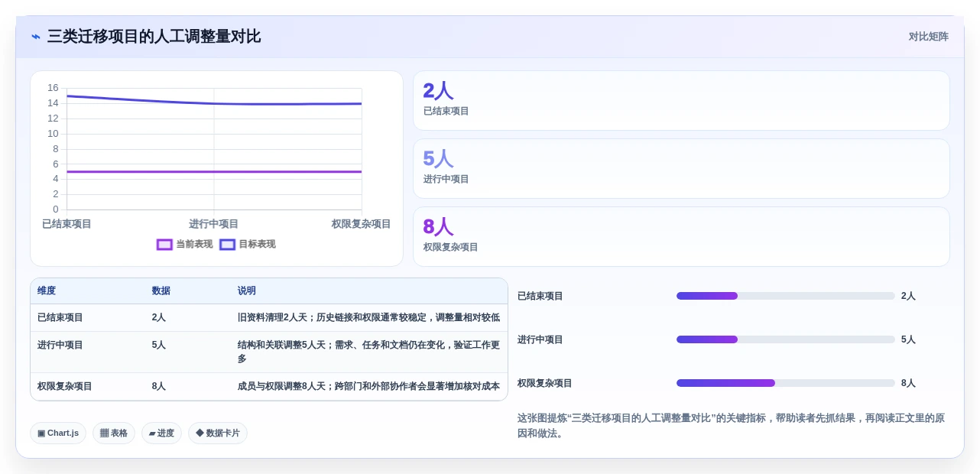
Task: Select the 5人 进行中项目 data card
Action: pos(681,168)
